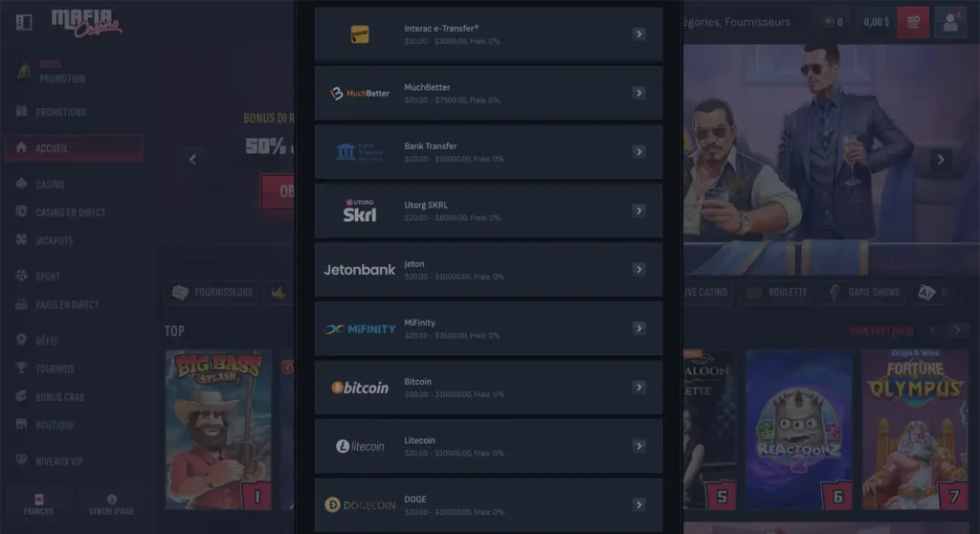Expand MuchBetter row chevron
The width and height of the screenshot is (980, 534).
point(638,93)
